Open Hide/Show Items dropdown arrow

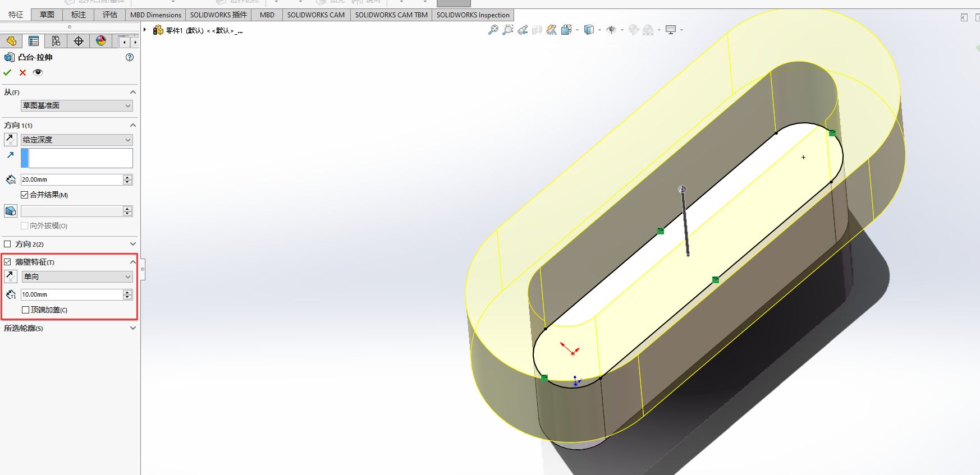(622, 30)
